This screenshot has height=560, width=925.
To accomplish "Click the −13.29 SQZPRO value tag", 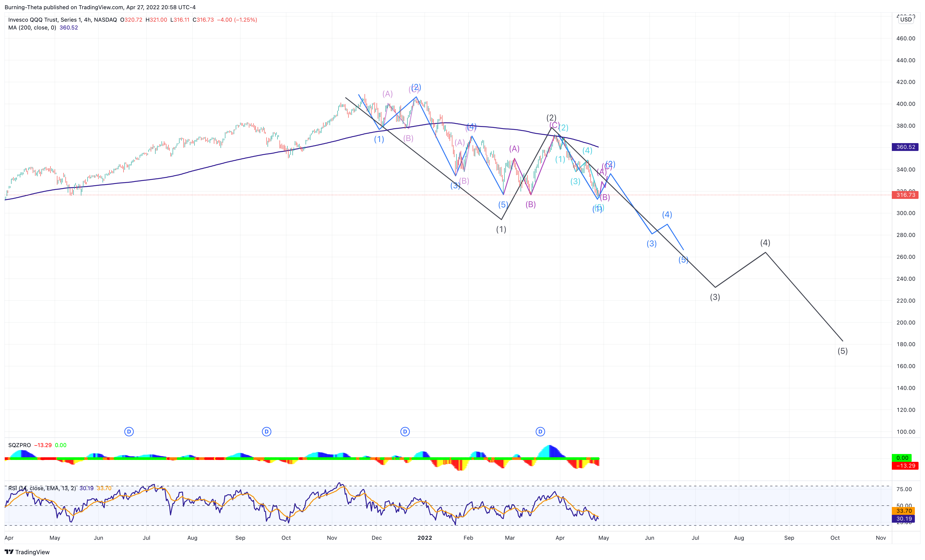I will click(905, 466).
